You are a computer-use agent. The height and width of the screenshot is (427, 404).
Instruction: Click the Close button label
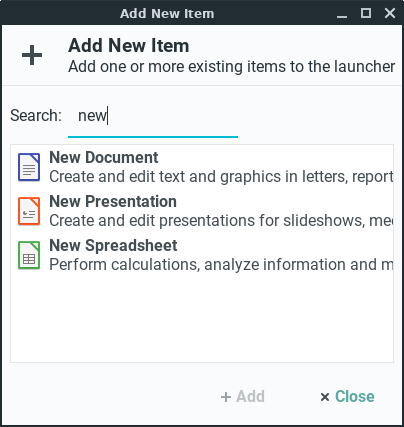click(355, 397)
